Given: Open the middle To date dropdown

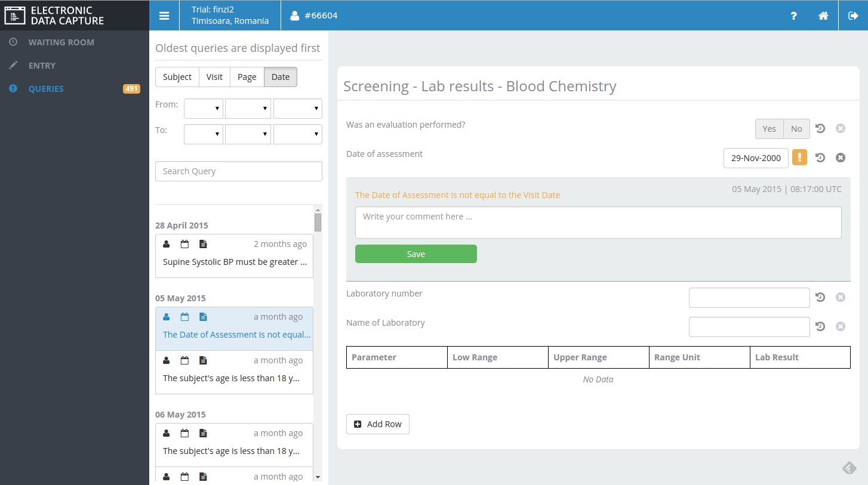Looking at the screenshot, I should pyautogui.click(x=248, y=134).
